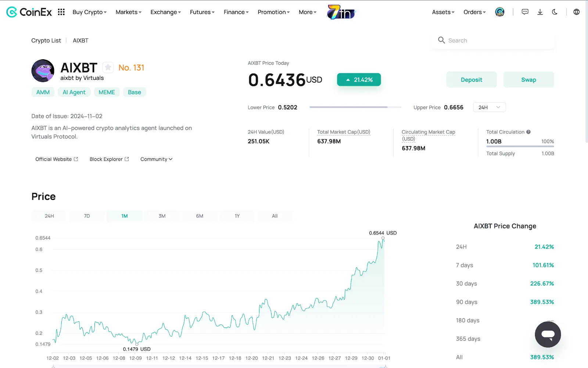Click the AI Agent tag
588x368 pixels.
coord(74,92)
